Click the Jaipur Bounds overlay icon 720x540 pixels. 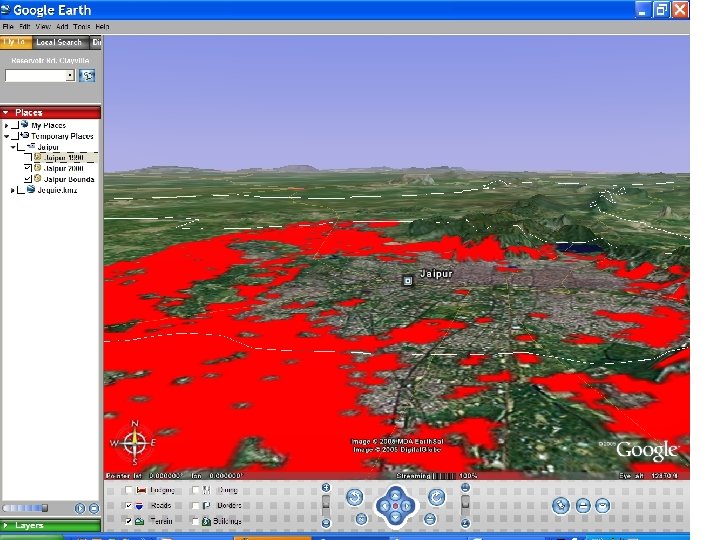click(38, 178)
